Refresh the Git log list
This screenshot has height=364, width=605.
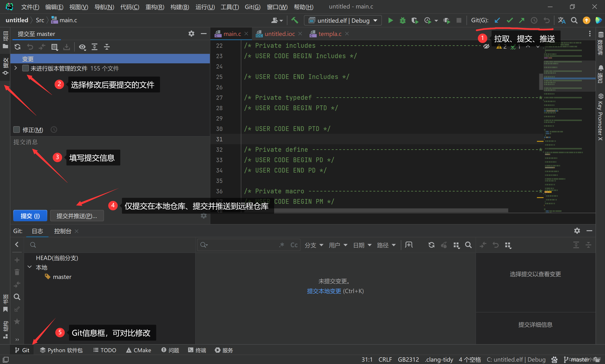[431, 245]
